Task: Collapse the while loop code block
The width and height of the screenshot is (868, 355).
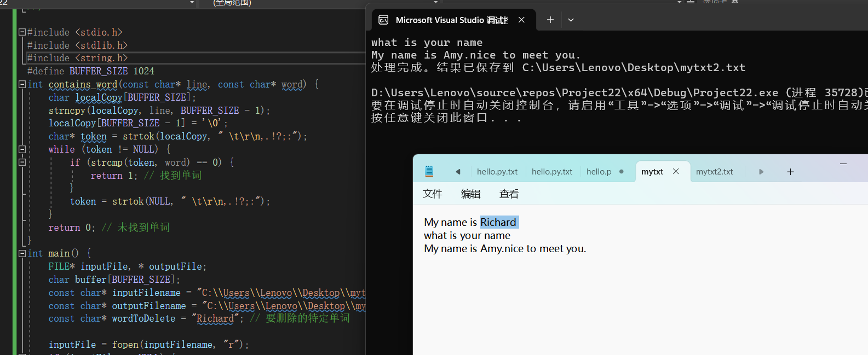Action: (x=22, y=149)
